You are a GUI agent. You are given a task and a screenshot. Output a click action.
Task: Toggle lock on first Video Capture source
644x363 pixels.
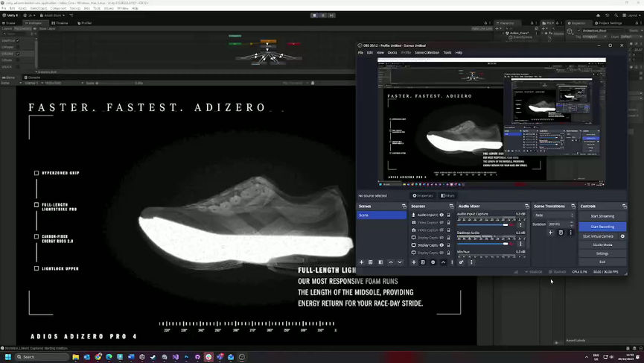point(448,222)
